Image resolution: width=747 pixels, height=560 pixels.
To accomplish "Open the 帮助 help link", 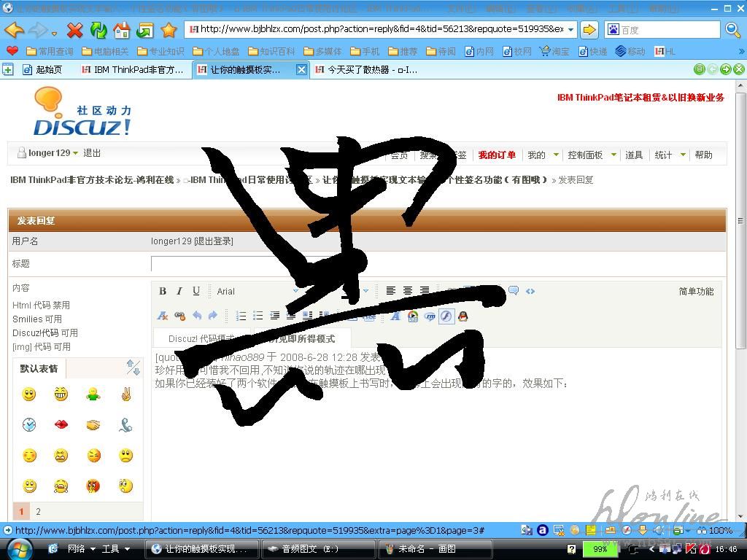I will [x=704, y=155].
